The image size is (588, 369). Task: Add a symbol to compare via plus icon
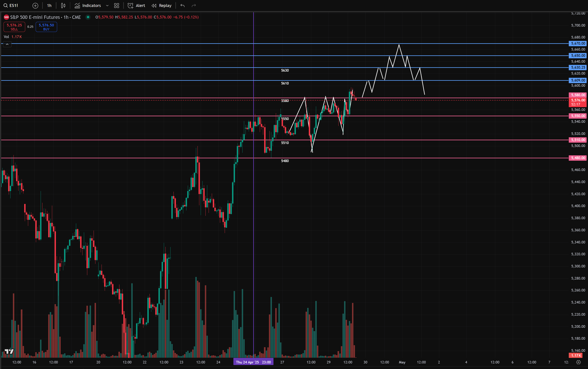click(x=35, y=5)
